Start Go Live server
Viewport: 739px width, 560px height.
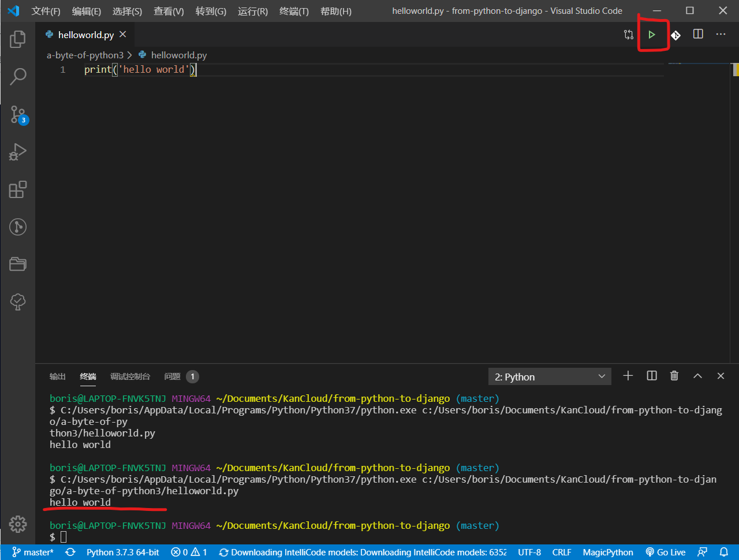666,552
